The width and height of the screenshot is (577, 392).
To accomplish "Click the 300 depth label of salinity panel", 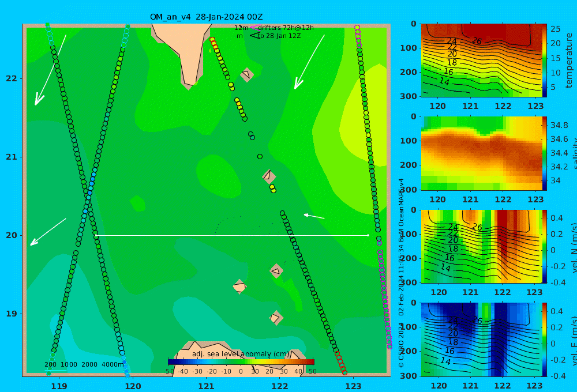I will (x=409, y=190).
